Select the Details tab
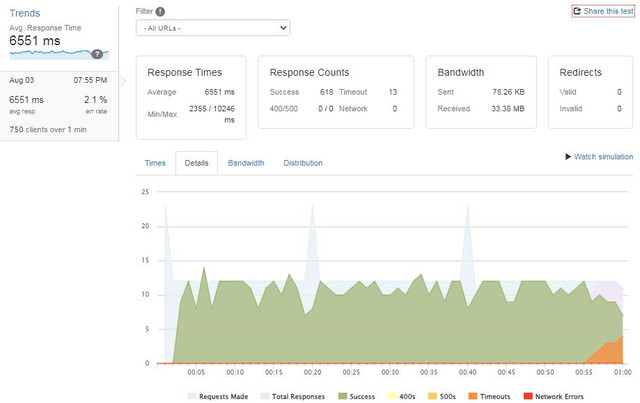Screen dimensions: 640x403 tap(196, 163)
